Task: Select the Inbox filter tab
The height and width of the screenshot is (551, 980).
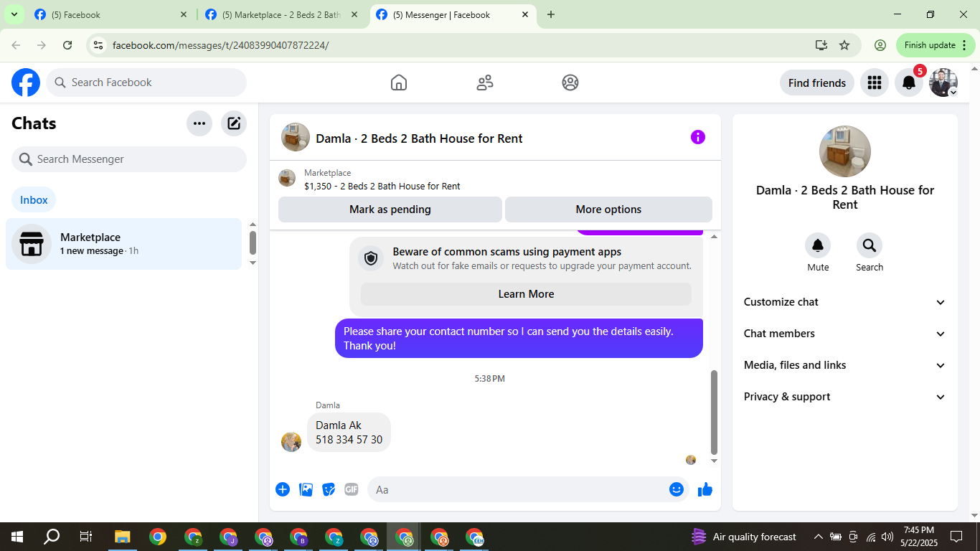Action: coord(34,200)
